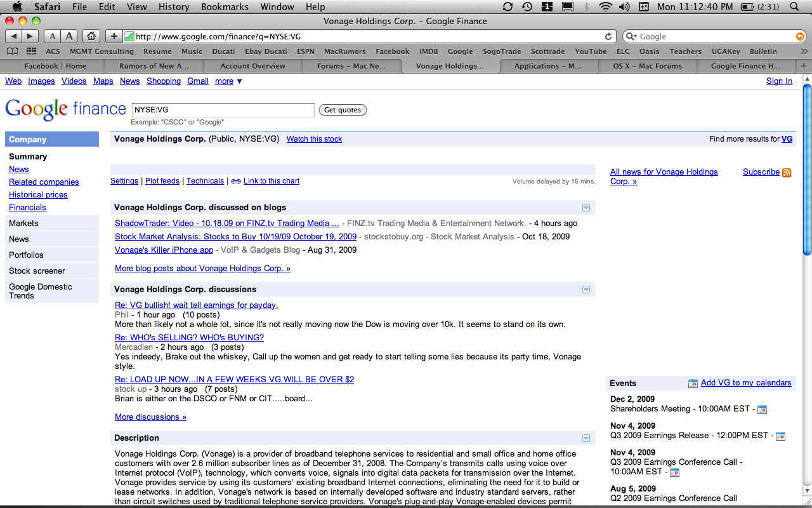Image resolution: width=812 pixels, height=508 pixels.
Task: Open the MacRumors bookmark
Action: pos(346,51)
